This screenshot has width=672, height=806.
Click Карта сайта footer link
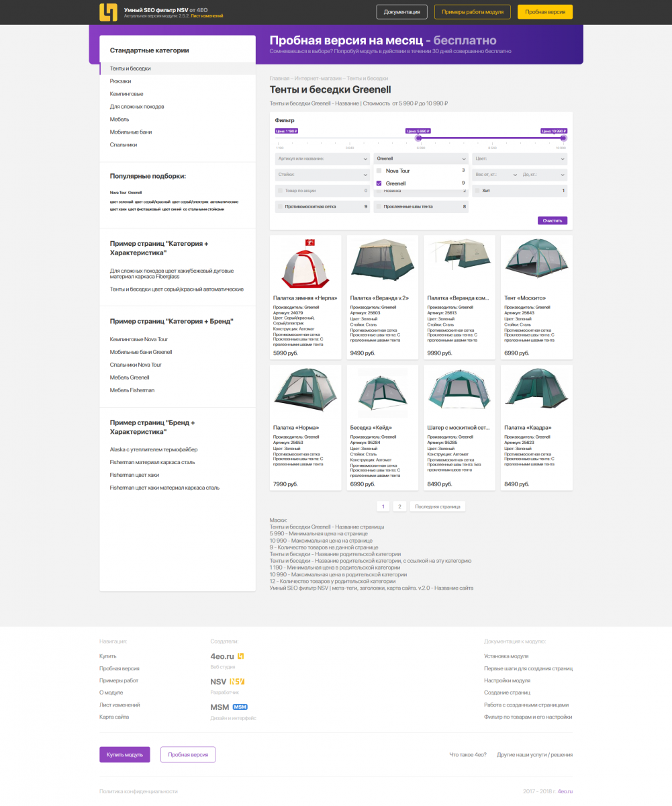coord(114,717)
